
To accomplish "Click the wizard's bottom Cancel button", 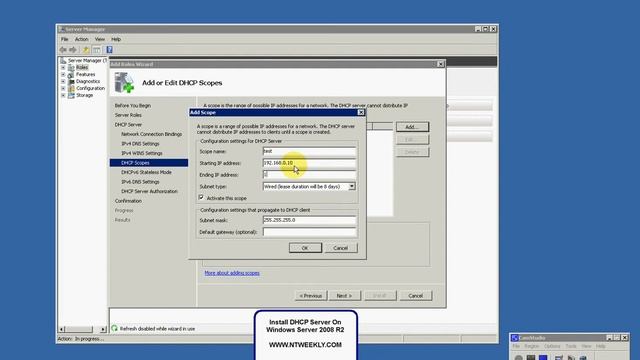I will 416,296.
